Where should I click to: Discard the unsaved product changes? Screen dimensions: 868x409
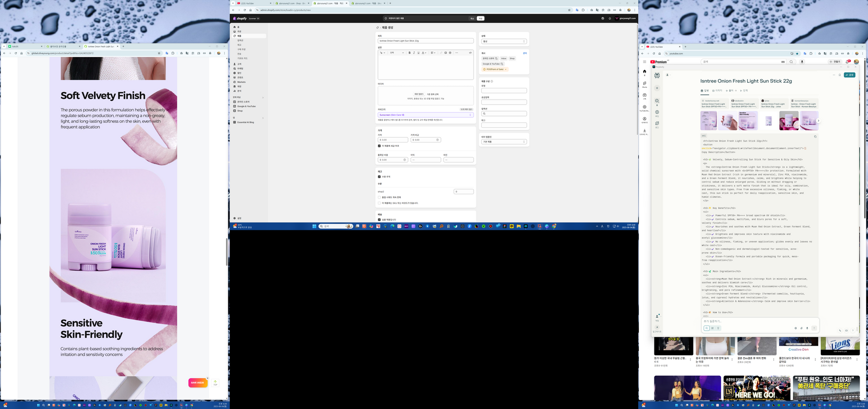pos(472,19)
